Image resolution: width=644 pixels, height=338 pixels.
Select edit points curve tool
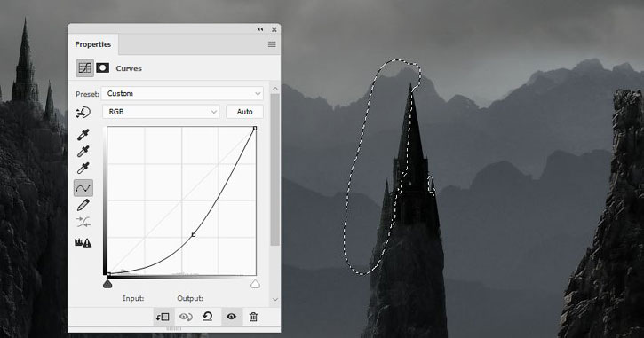coord(83,188)
